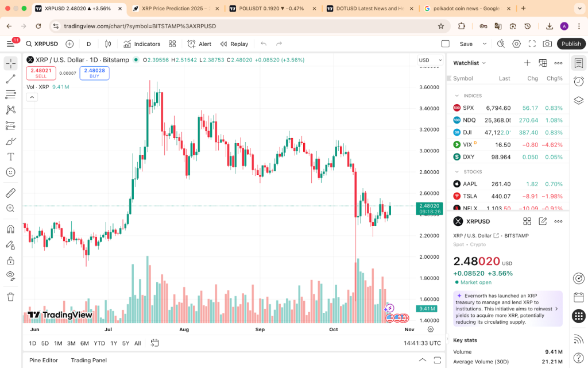The image size is (588, 368).
Task: Select the Brush drawing tool
Action: [10, 140]
